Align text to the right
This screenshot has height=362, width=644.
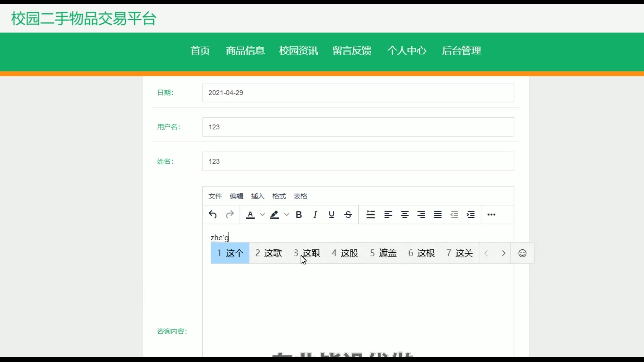point(421,215)
